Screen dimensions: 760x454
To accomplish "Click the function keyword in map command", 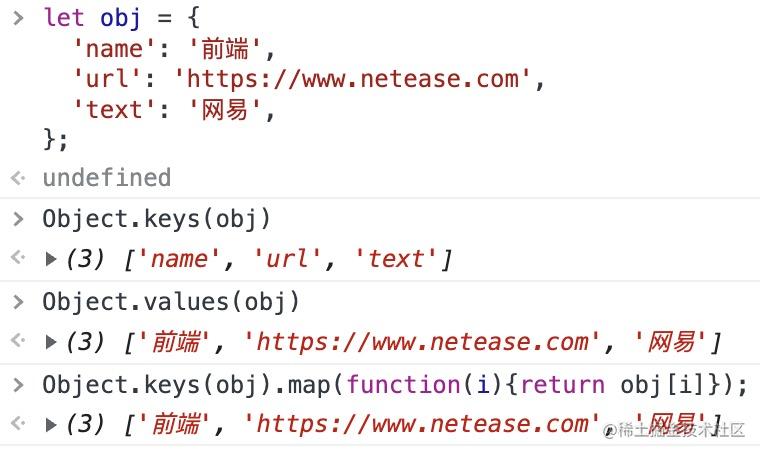I will [404, 385].
